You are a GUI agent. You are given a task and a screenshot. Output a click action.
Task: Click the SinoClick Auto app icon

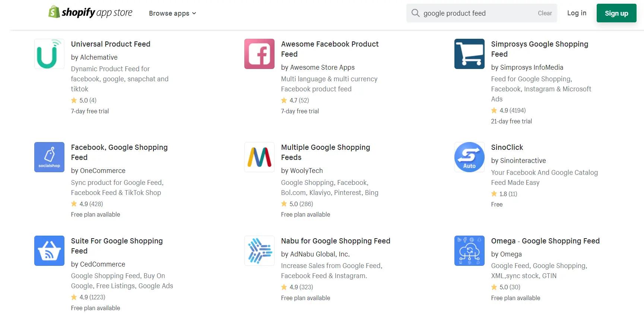[469, 157]
